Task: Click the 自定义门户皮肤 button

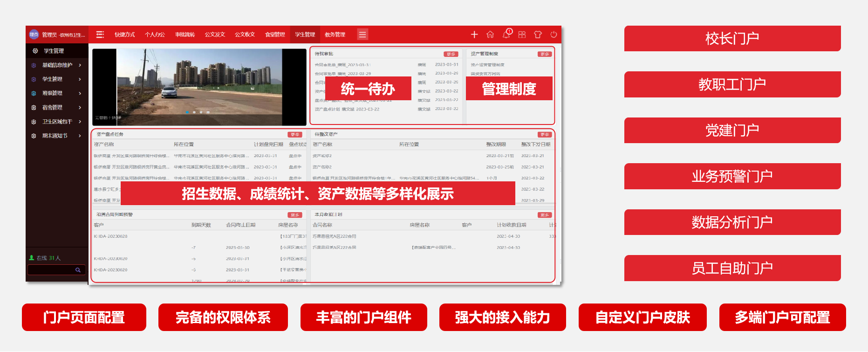Action: tap(642, 317)
